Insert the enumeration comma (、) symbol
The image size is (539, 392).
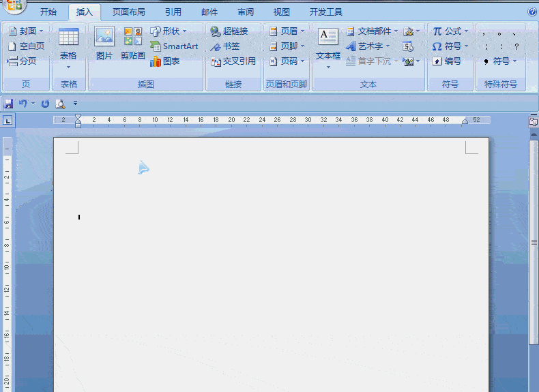[514, 34]
